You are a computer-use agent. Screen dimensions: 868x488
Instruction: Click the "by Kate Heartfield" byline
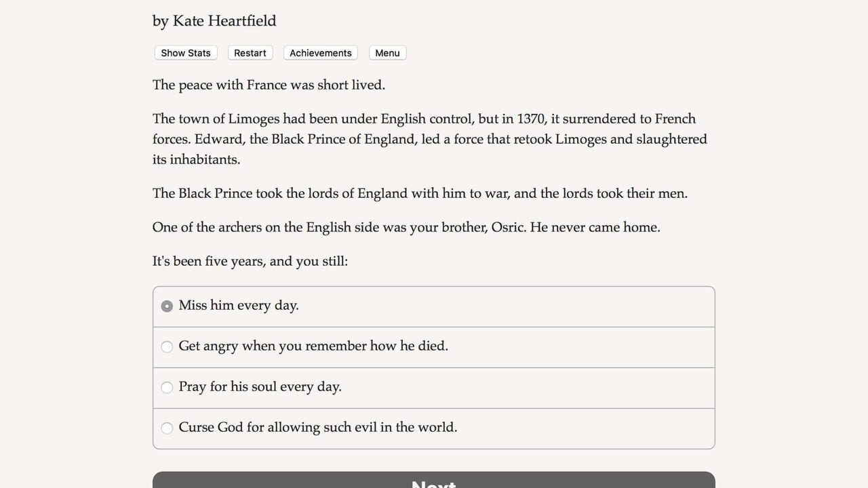(214, 21)
